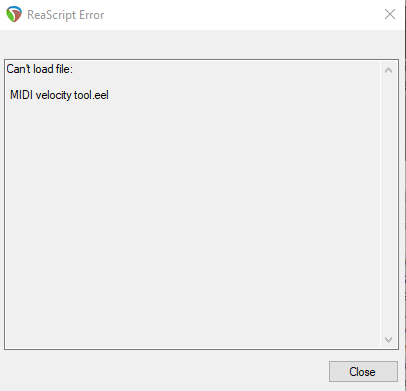Click the word "Error" in window title
This screenshot has height=391, width=406.
point(92,15)
